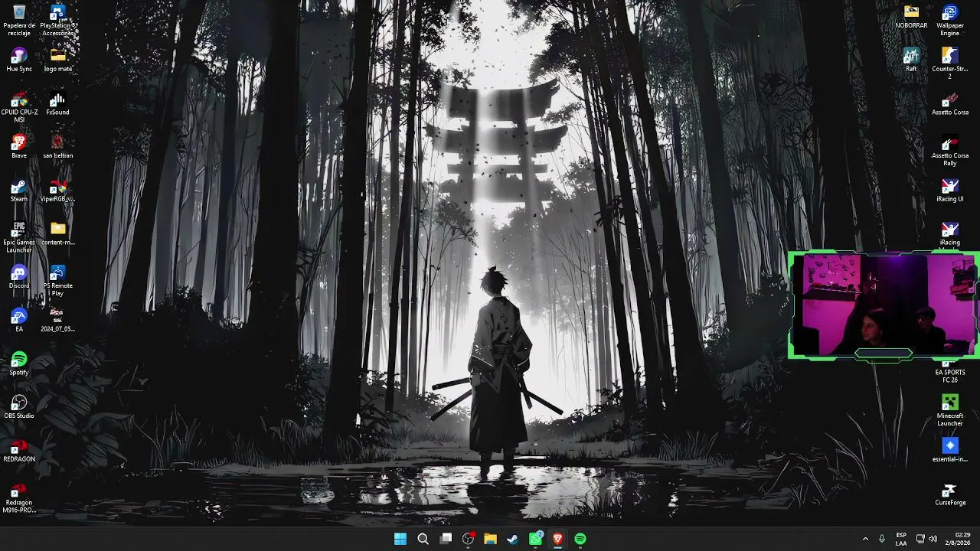
Task: Open Spotify from the taskbar
Action: tap(580, 539)
